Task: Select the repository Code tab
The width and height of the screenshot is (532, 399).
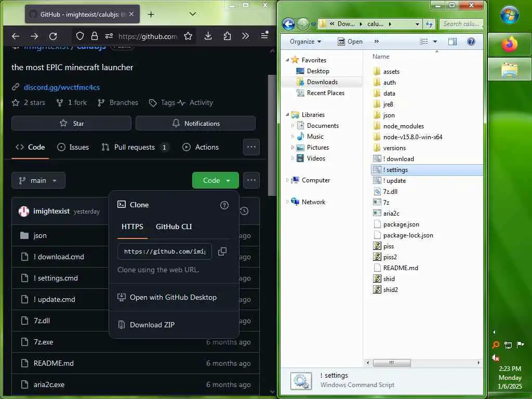Action: (30, 147)
